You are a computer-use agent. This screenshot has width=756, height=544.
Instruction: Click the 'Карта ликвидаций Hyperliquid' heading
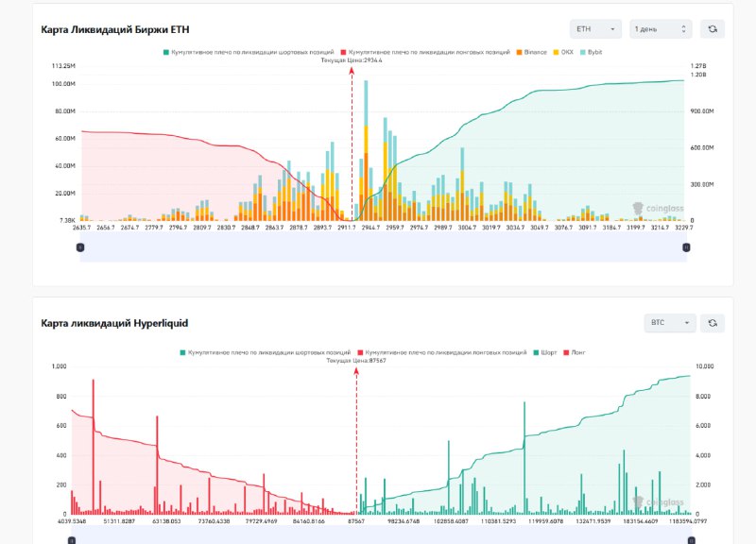point(114,323)
